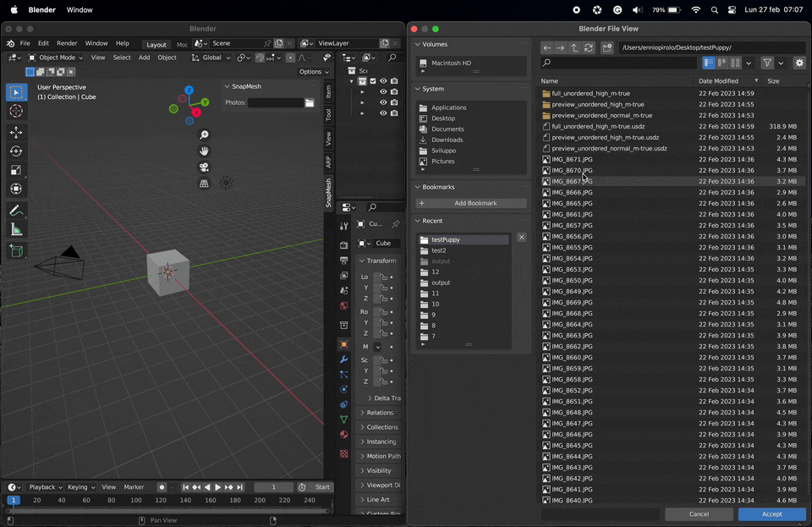Viewport: 812px width, 527px height.
Task: Click the Accept button in File View
Action: (771, 514)
